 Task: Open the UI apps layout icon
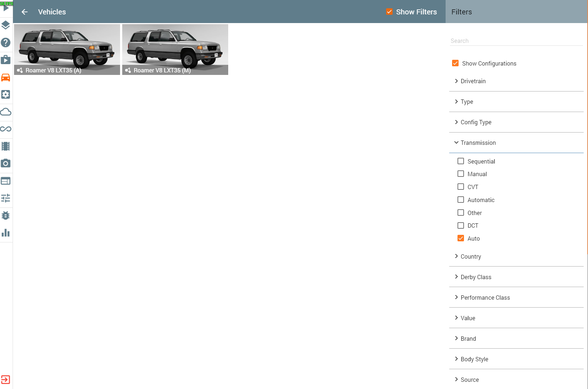point(5,181)
